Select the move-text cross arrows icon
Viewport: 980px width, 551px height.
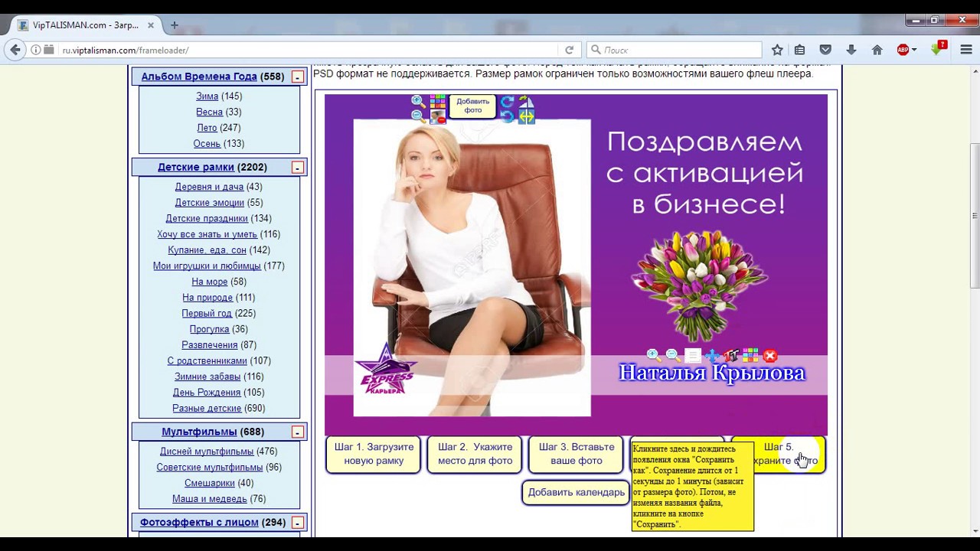click(x=712, y=355)
